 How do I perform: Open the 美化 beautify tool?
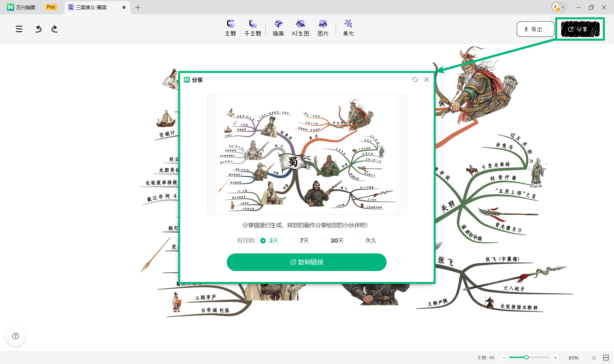349,28
